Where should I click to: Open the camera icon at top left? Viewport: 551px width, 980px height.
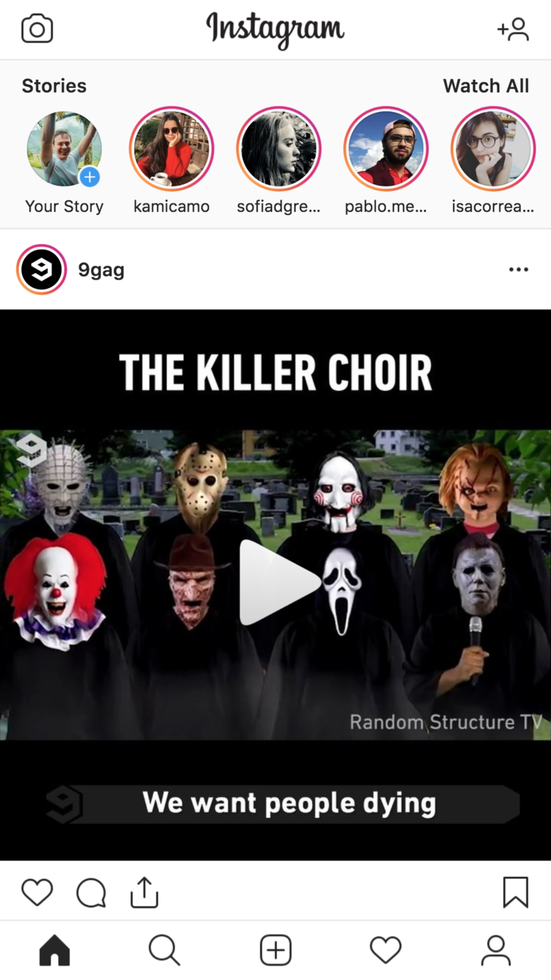pyautogui.click(x=37, y=29)
